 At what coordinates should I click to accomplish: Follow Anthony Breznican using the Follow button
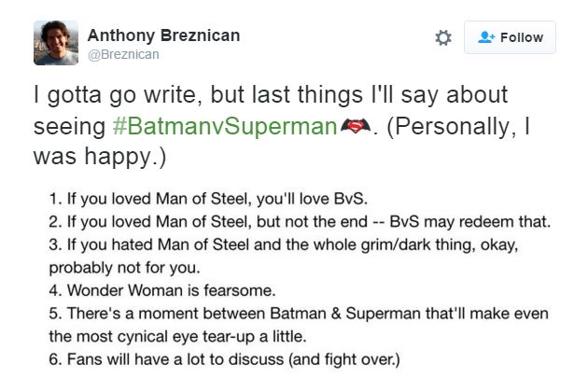tap(510, 37)
